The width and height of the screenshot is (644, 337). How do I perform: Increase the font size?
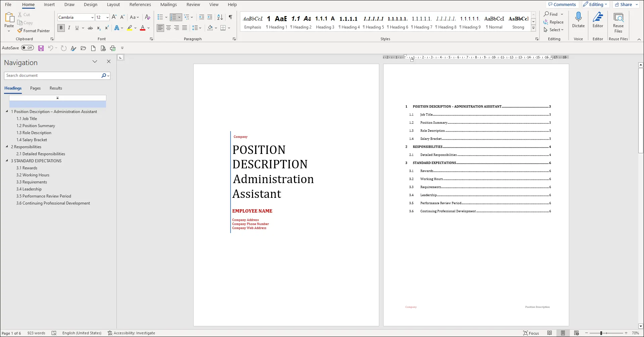pos(114,17)
